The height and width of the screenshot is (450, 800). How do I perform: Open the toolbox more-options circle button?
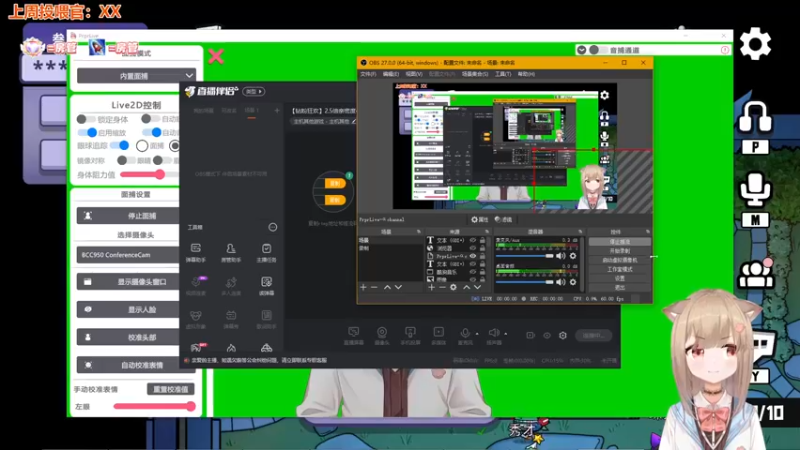[x=272, y=227]
